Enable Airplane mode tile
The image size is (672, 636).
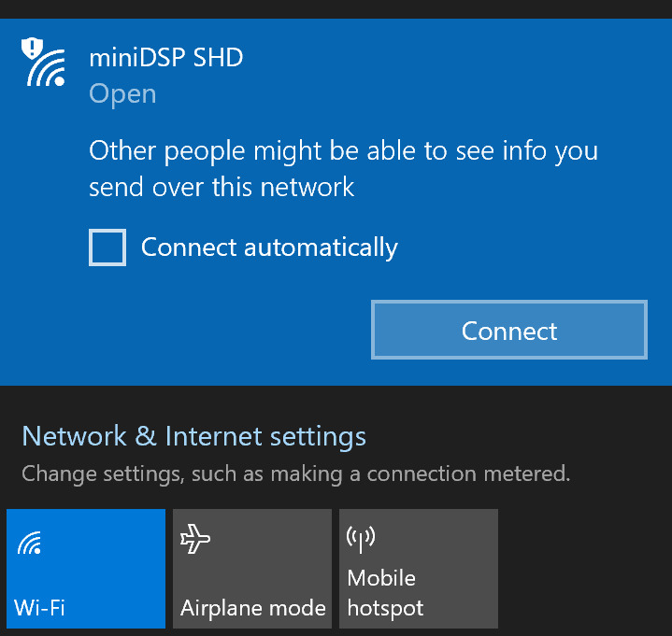[252, 569]
